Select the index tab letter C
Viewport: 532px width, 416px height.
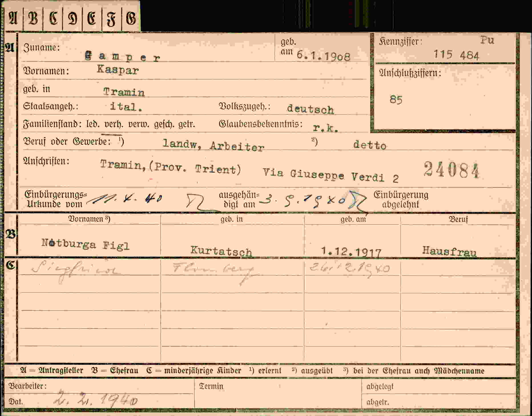click(x=53, y=18)
